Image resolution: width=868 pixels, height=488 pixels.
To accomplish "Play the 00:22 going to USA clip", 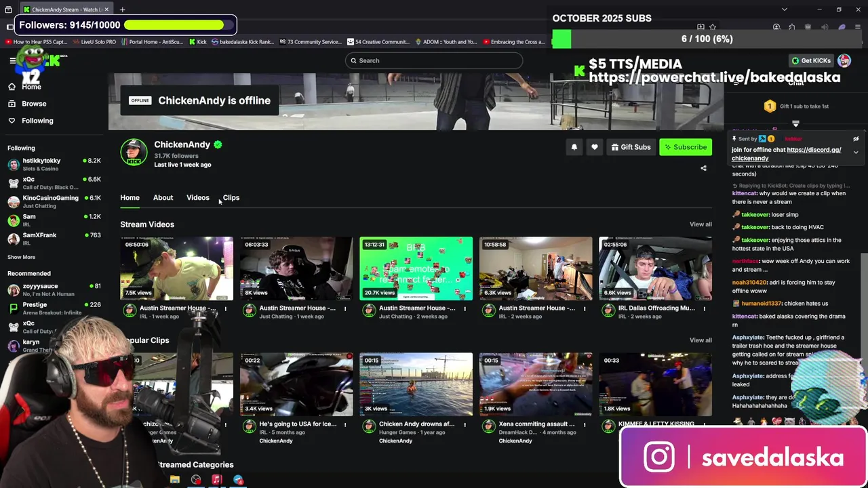I will pos(296,384).
